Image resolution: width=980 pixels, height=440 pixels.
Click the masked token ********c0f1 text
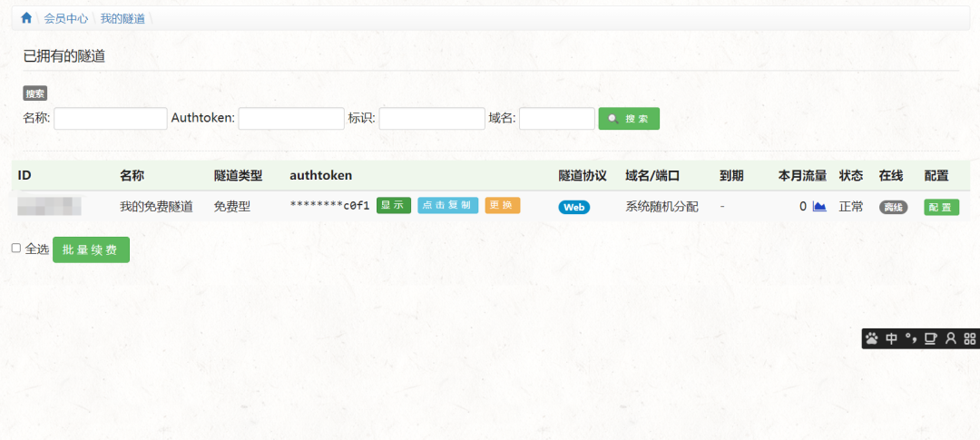330,206
